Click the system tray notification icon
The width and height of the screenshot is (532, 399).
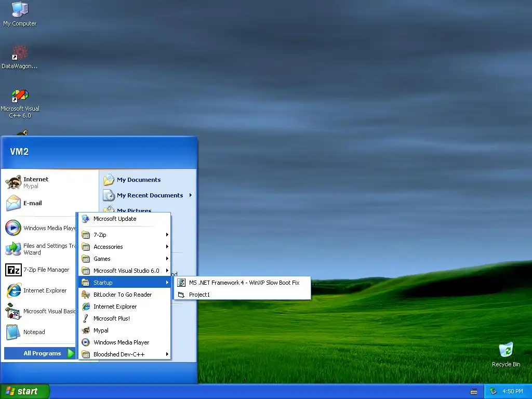pos(494,392)
